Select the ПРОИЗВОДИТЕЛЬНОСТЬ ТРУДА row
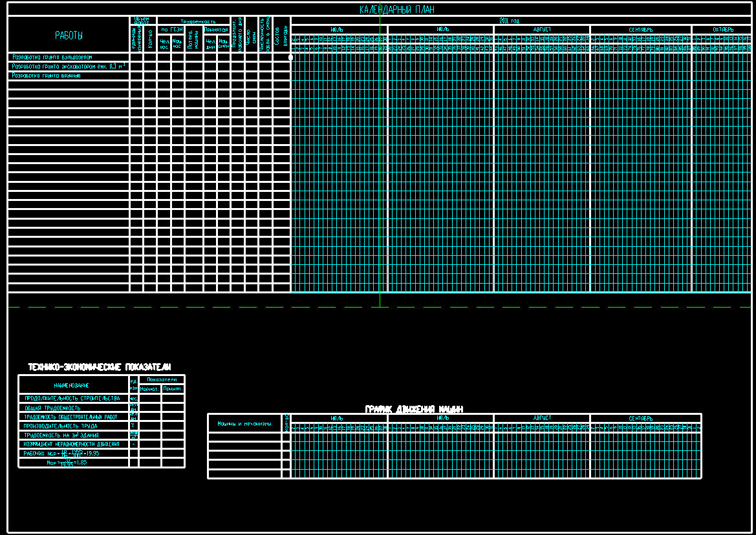Screen dimensions: 756x535 tap(62, 426)
